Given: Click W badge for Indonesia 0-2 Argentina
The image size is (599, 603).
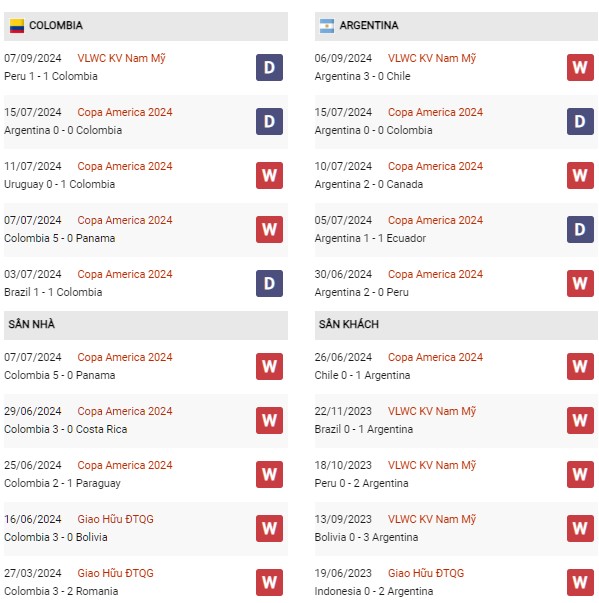Looking at the screenshot, I should click(x=580, y=583).
